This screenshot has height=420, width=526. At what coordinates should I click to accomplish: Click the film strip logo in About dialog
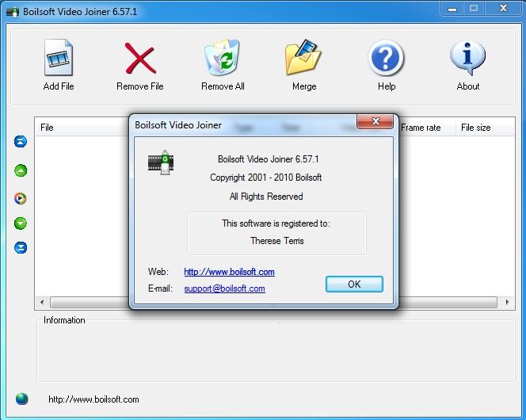[x=161, y=162]
